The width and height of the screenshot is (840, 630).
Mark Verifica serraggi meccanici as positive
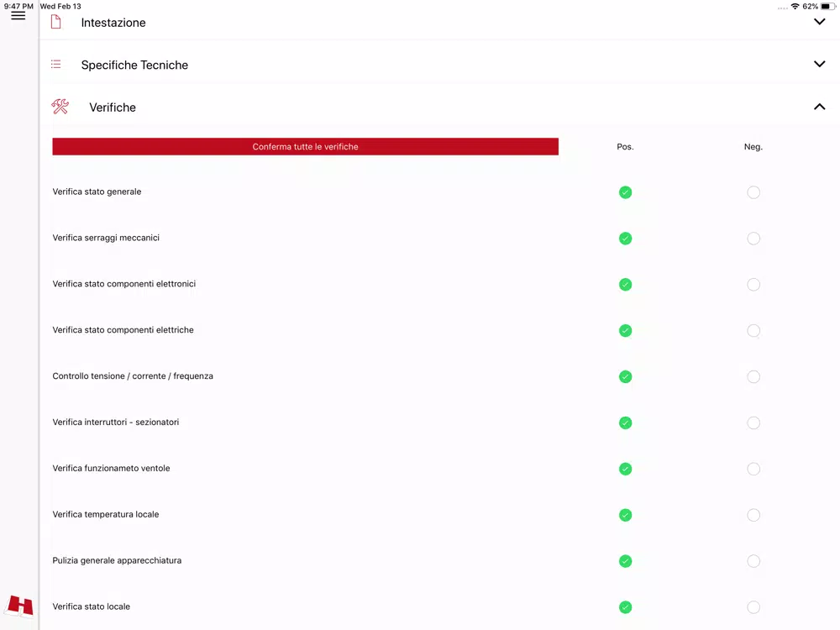tap(625, 239)
